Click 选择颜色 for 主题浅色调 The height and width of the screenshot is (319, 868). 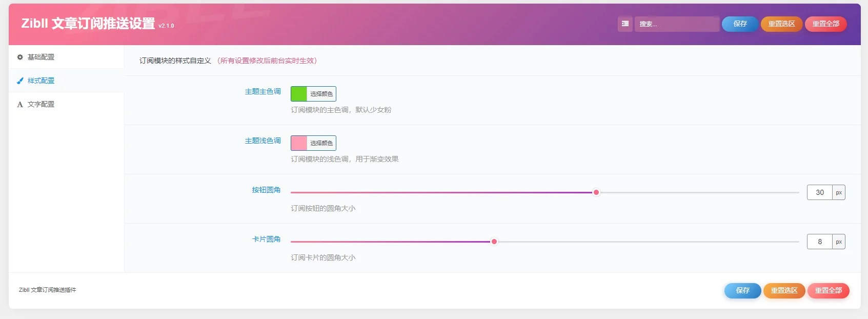321,143
